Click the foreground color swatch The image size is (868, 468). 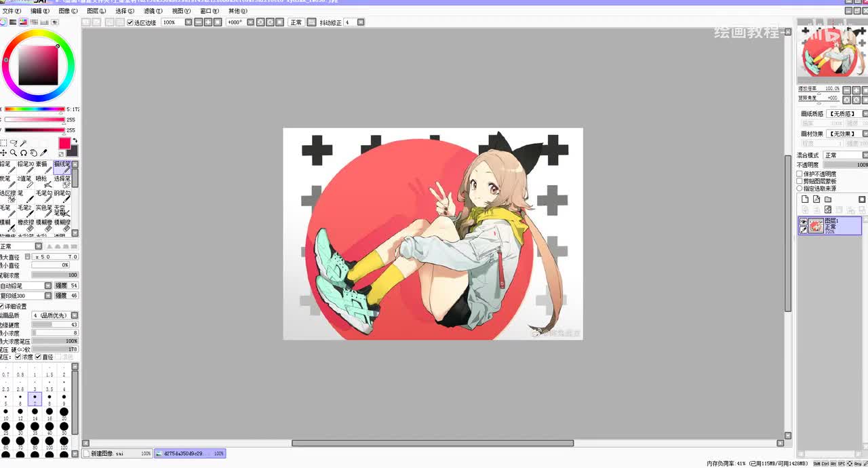(x=64, y=143)
